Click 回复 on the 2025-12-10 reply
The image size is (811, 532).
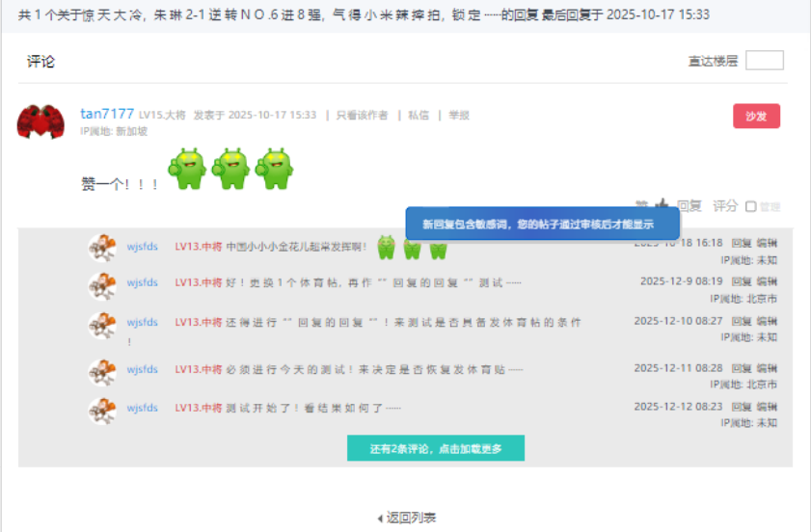tap(742, 321)
